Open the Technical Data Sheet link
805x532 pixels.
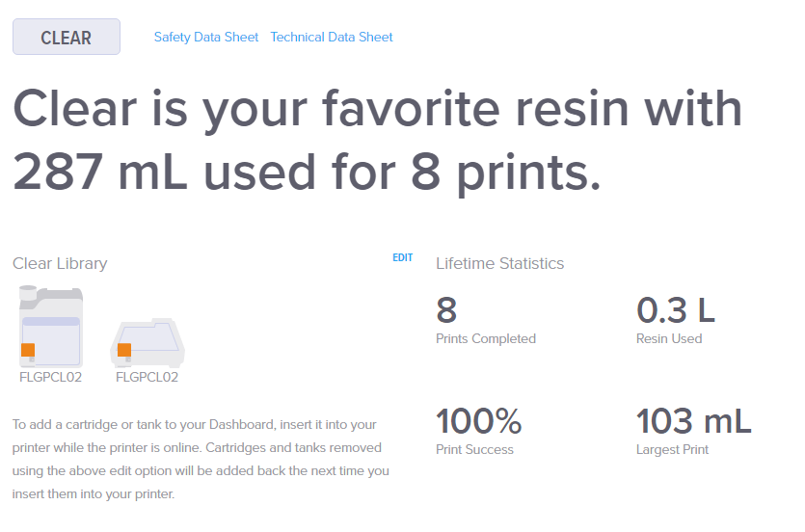(332, 38)
